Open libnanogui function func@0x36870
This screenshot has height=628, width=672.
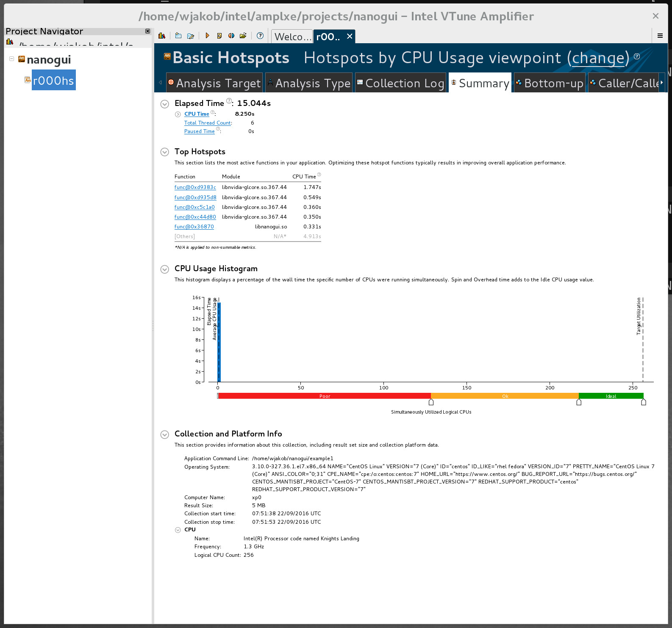pos(194,227)
